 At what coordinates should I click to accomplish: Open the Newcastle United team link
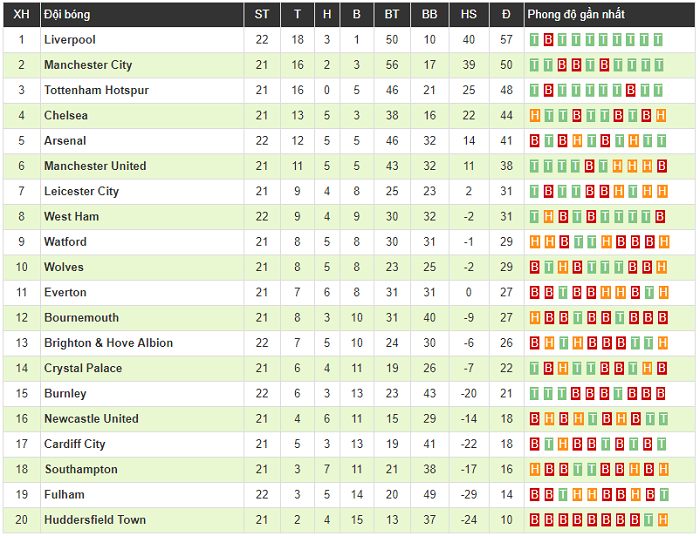tap(91, 419)
